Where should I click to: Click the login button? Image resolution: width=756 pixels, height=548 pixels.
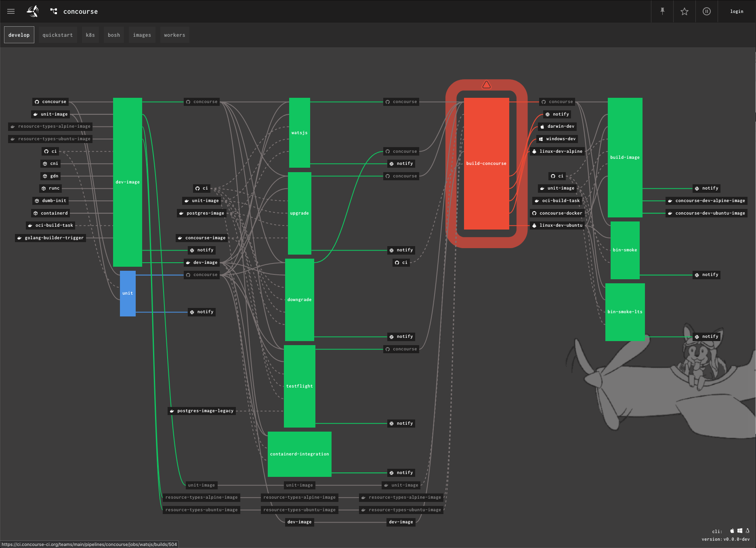[736, 11]
